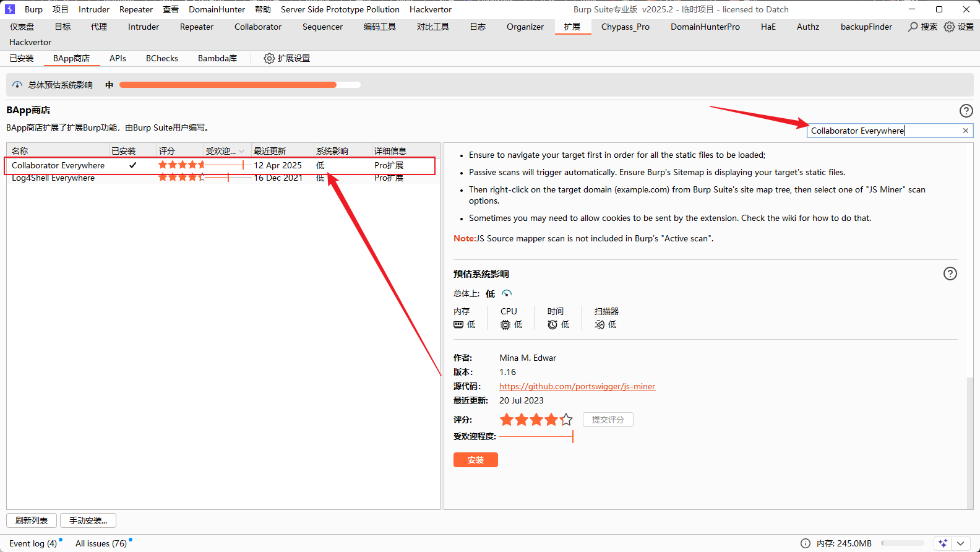Viewport: 980px width, 552px height.
Task: Click the BApp store help question icon
Action: pyautogui.click(x=966, y=111)
